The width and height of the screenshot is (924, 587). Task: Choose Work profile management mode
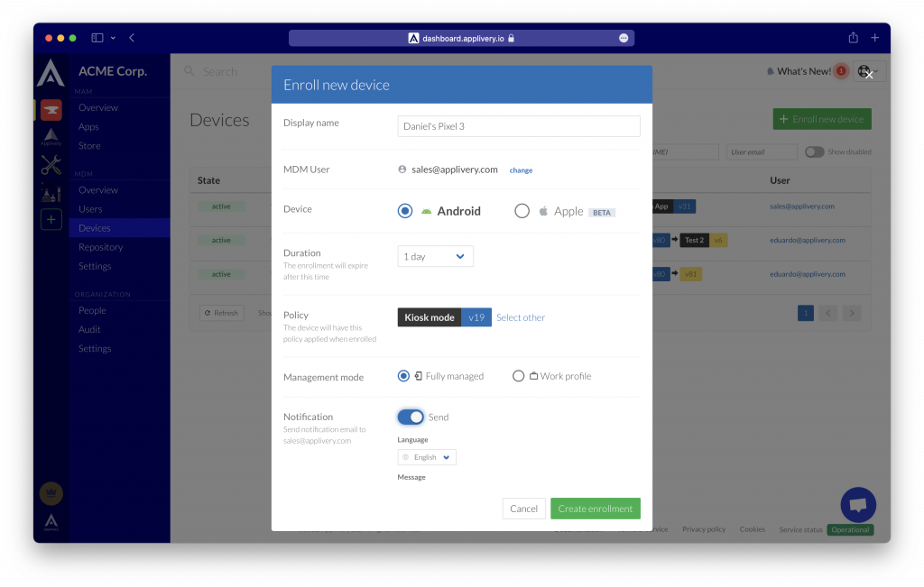518,376
